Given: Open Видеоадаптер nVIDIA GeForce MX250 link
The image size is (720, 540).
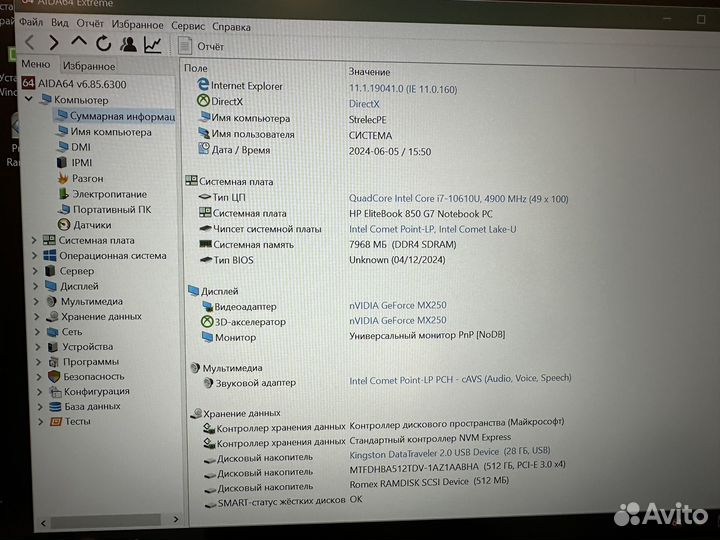Looking at the screenshot, I should [x=398, y=305].
